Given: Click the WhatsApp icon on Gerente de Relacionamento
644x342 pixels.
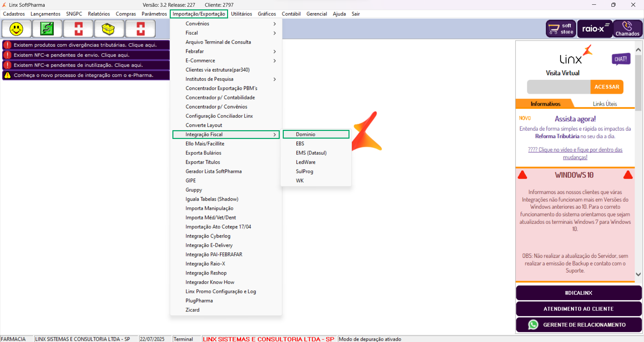Looking at the screenshot, I should (x=533, y=325).
